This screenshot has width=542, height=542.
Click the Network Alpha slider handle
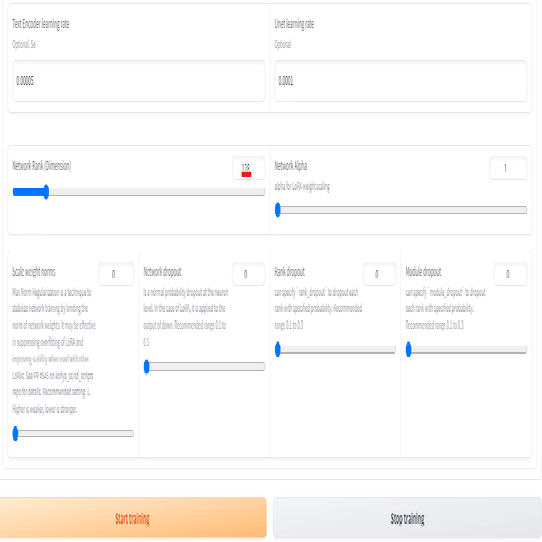click(x=278, y=210)
